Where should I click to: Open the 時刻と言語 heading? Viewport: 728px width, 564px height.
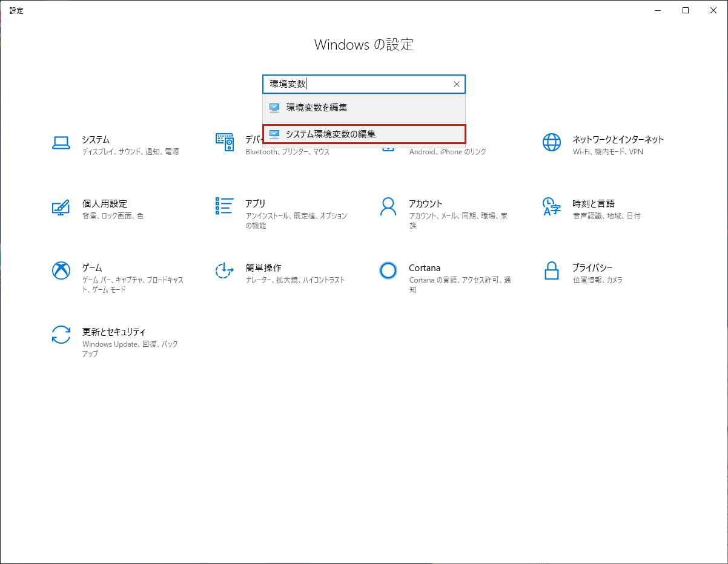coord(594,204)
